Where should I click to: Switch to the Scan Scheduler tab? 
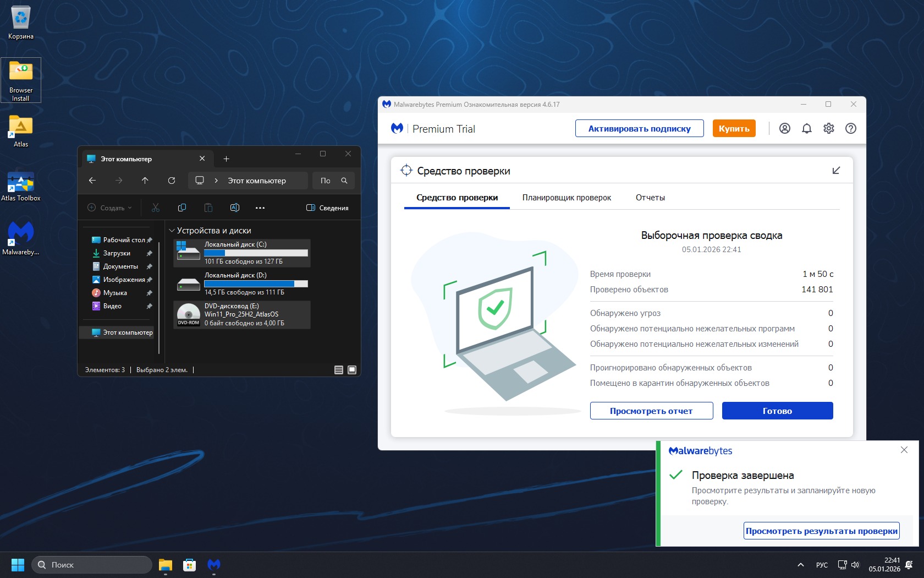click(566, 198)
